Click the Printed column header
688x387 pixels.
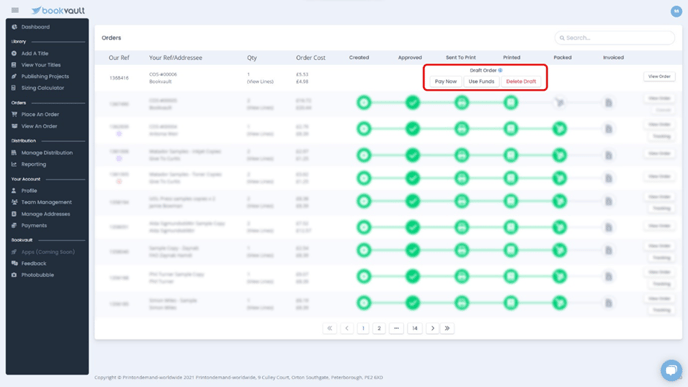[512, 57]
